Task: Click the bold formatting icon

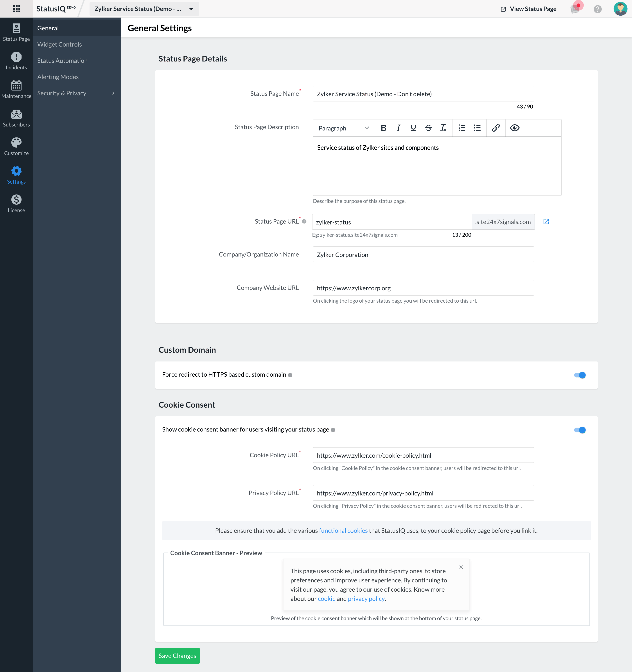Action: coord(384,128)
